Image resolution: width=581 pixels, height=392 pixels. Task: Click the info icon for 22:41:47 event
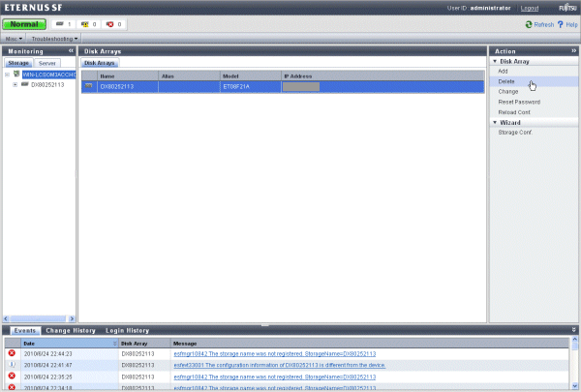[x=12, y=365]
